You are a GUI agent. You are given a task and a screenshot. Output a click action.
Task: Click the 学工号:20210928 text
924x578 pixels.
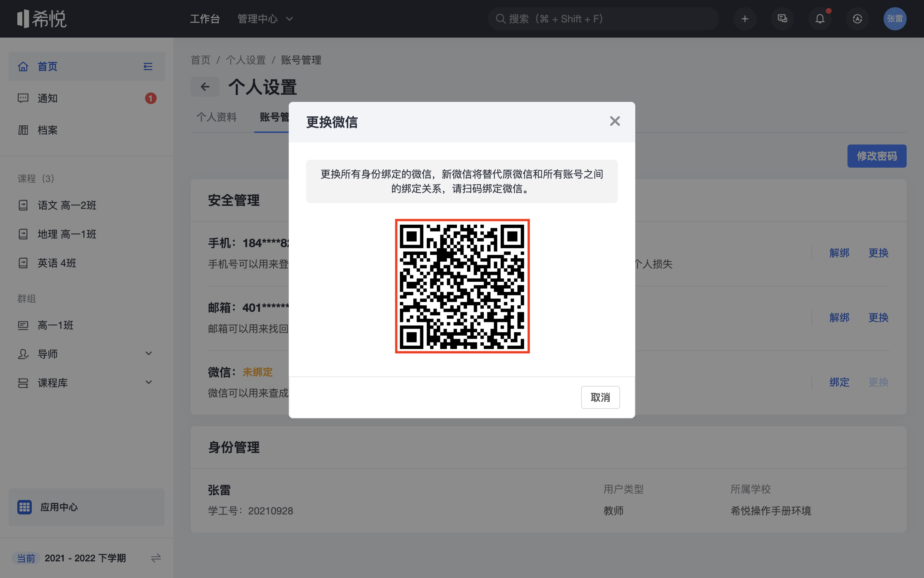pos(250,511)
